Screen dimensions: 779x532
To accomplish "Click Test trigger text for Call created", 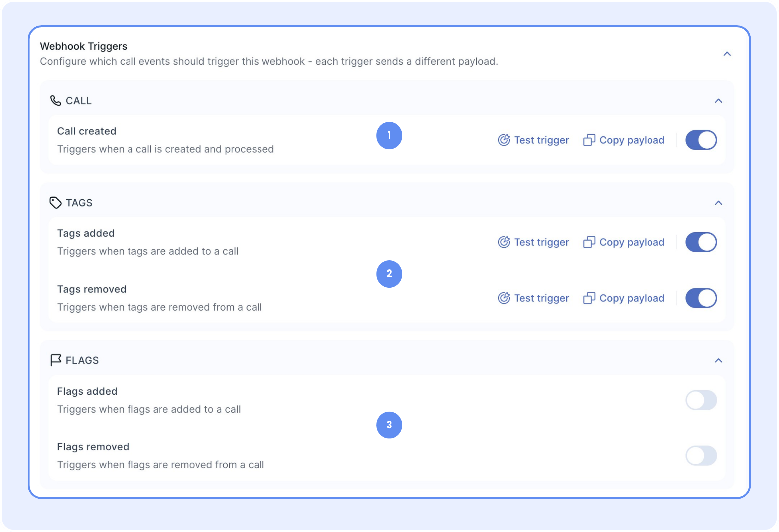I will point(541,140).
